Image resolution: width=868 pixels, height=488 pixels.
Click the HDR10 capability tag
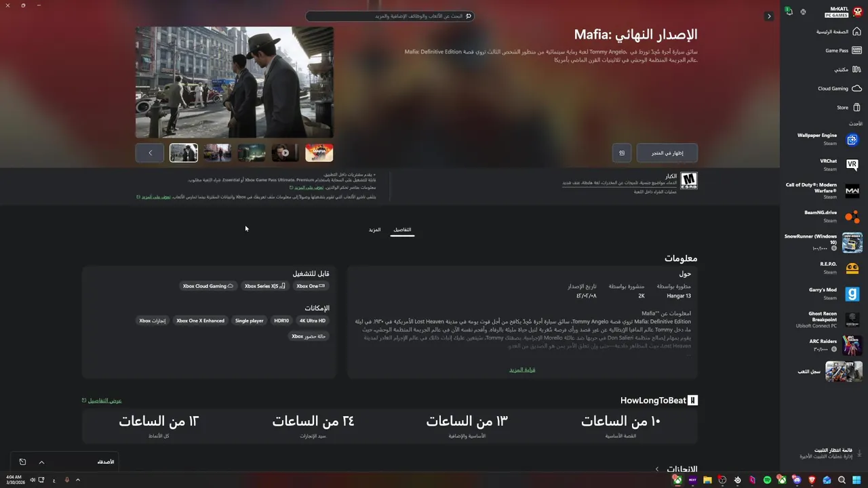(281, 321)
